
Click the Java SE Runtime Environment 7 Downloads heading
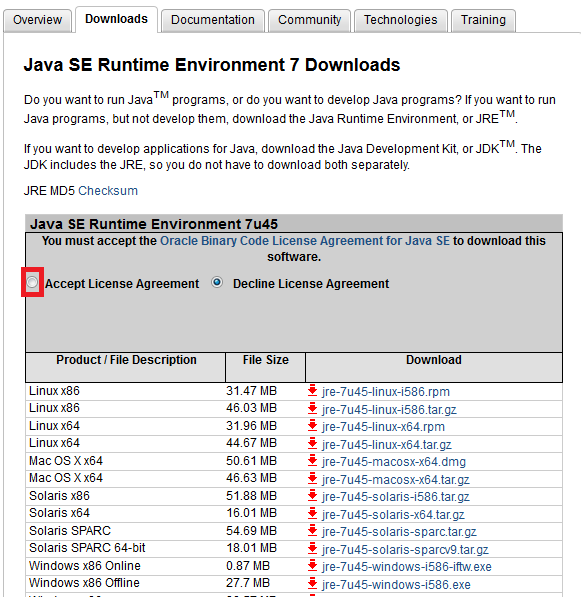[x=212, y=65]
